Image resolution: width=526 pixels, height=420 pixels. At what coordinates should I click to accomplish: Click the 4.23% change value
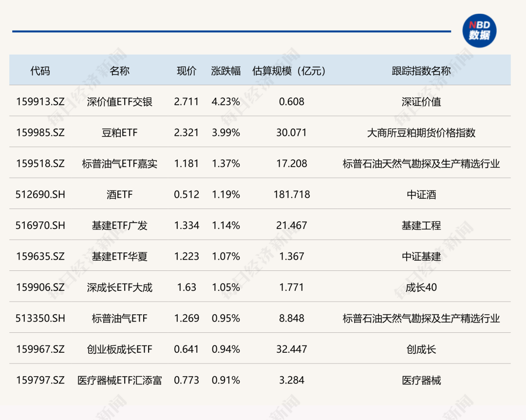click(x=226, y=101)
